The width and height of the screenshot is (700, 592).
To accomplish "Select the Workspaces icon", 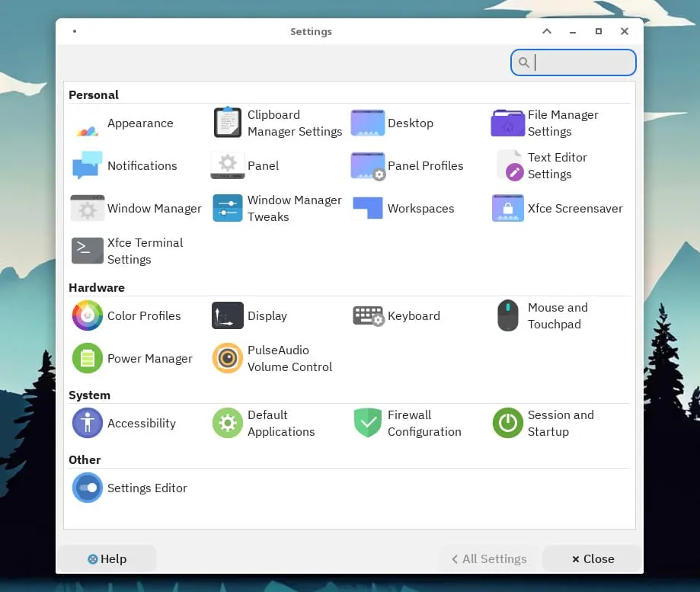I will coord(368,209).
